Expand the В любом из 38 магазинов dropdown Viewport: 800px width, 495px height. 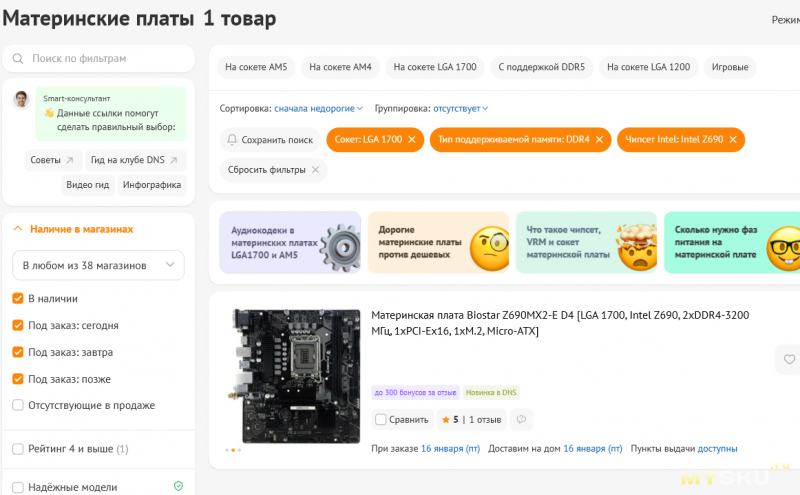[98, 265]
